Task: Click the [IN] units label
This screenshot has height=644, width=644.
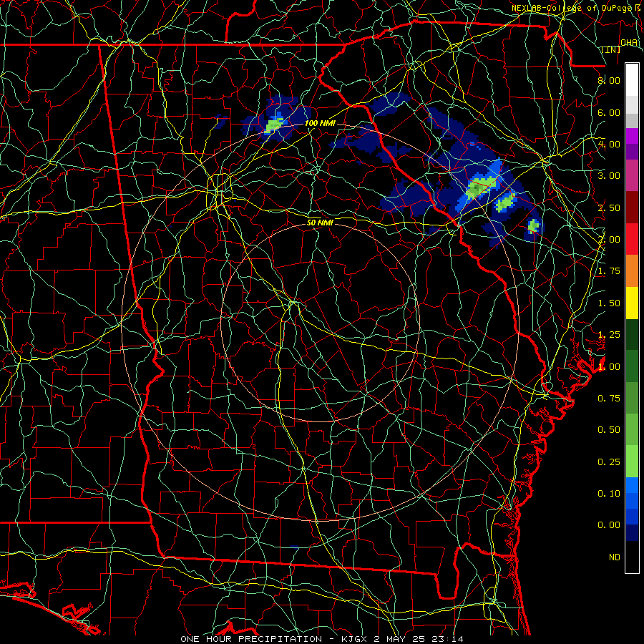Action: [611, 49]
